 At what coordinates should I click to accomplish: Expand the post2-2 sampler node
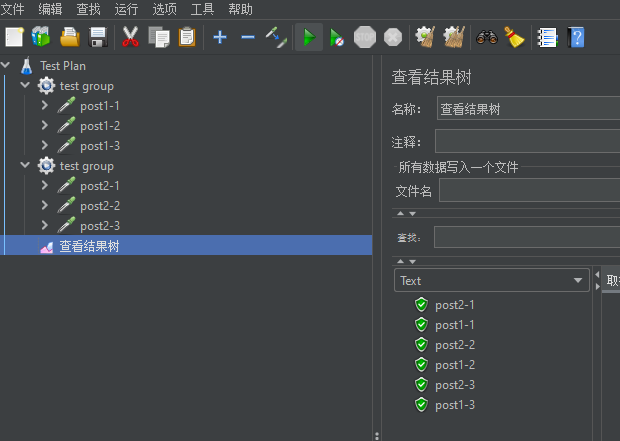coord(45,205)
